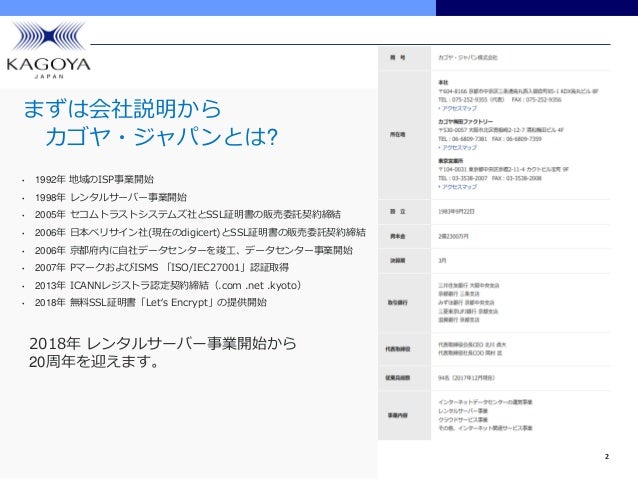The width and height of the screenshot is (638, 479).
Task: Open アクセスマップ link under 本社
Action: (459, 108)
